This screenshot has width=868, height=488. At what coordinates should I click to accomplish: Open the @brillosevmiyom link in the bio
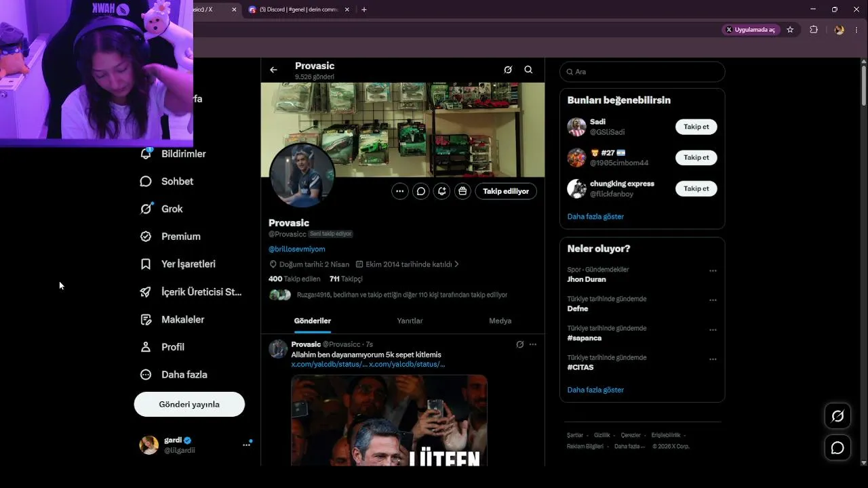pyautogui.click(x=296, y=249)
